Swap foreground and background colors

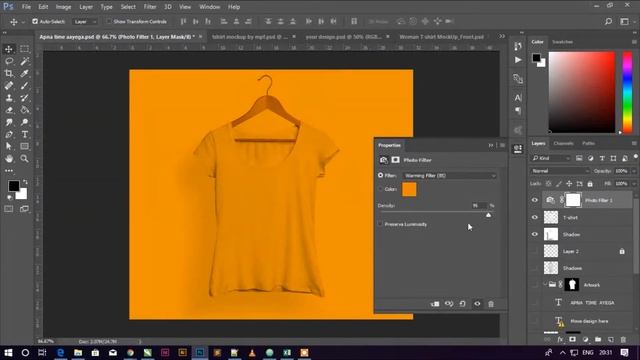[x=25, y=182]
